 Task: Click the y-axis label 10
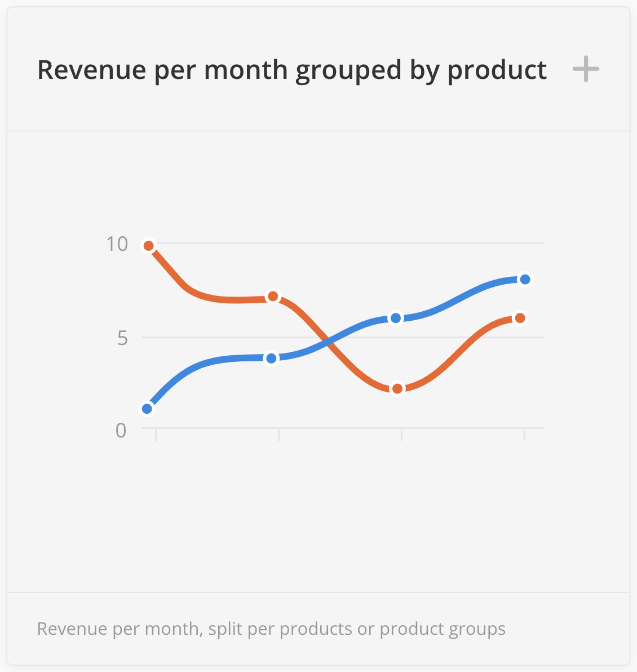(x=117, y=244)
